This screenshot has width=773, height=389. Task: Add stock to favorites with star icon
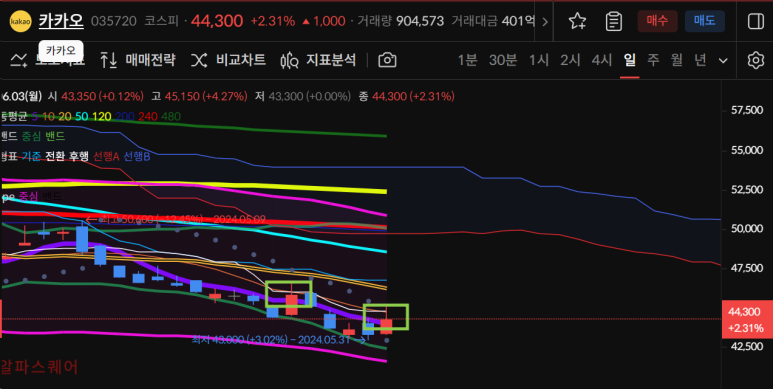(577, 21)
